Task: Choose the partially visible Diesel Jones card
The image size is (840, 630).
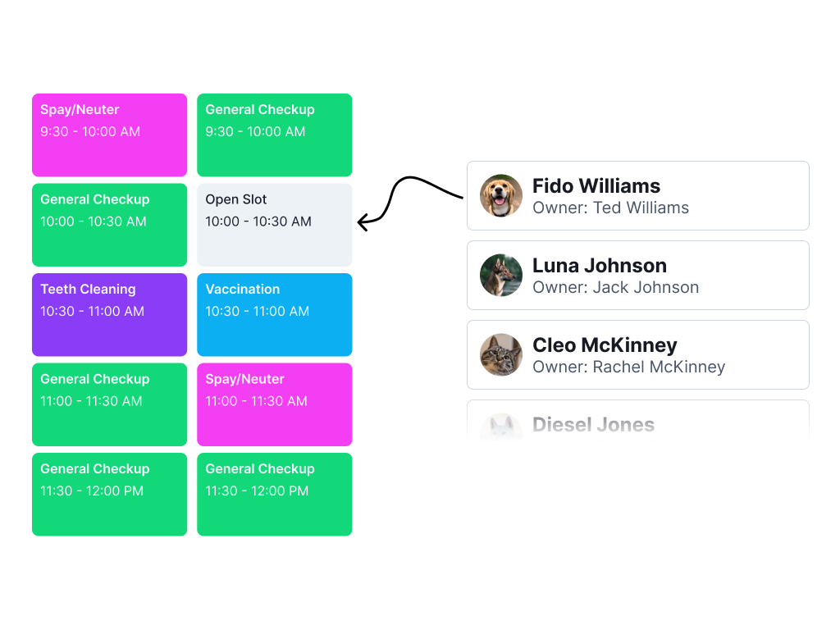Action: coord(637,422)
